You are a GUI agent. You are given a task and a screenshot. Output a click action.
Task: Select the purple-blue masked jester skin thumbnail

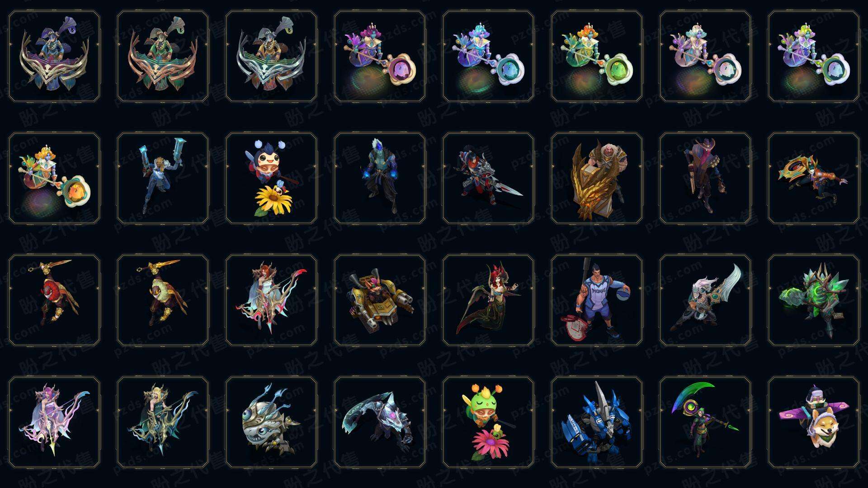(x=54, y=56)
